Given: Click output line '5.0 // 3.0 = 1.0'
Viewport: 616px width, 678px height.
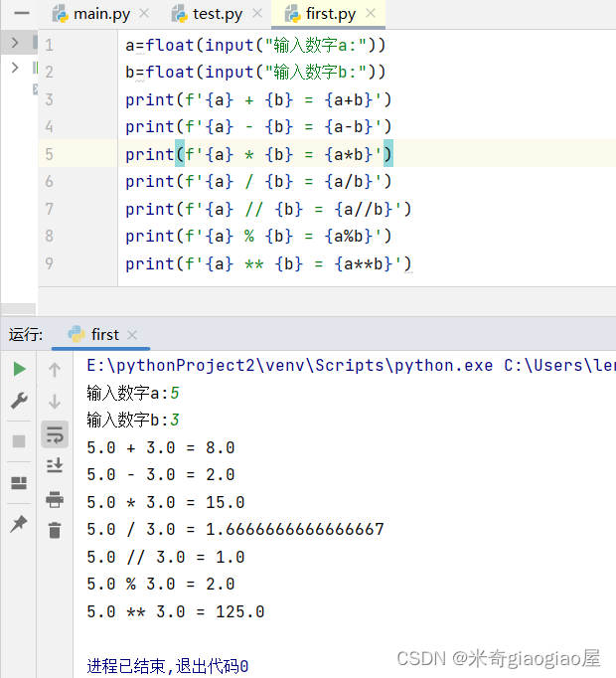Looking at the screenshot, I should [166, 558].
